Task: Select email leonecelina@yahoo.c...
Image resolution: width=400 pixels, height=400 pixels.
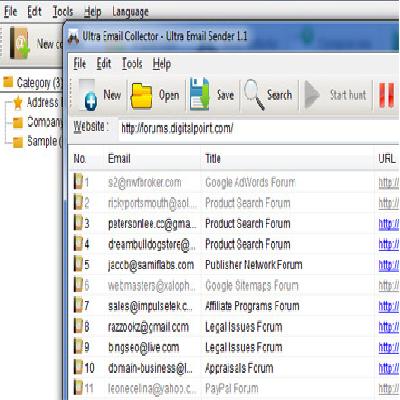Action: point(152,389)
